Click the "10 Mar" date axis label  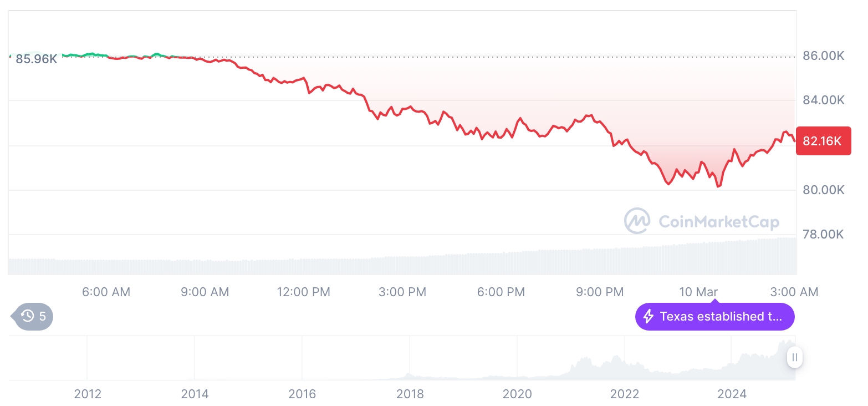click(x=698, y=292)
